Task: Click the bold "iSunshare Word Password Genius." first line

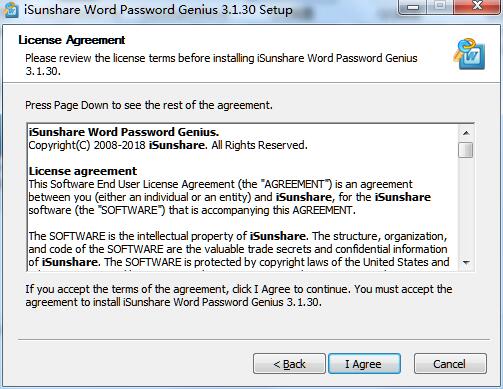Action: (x=124, y=132)
